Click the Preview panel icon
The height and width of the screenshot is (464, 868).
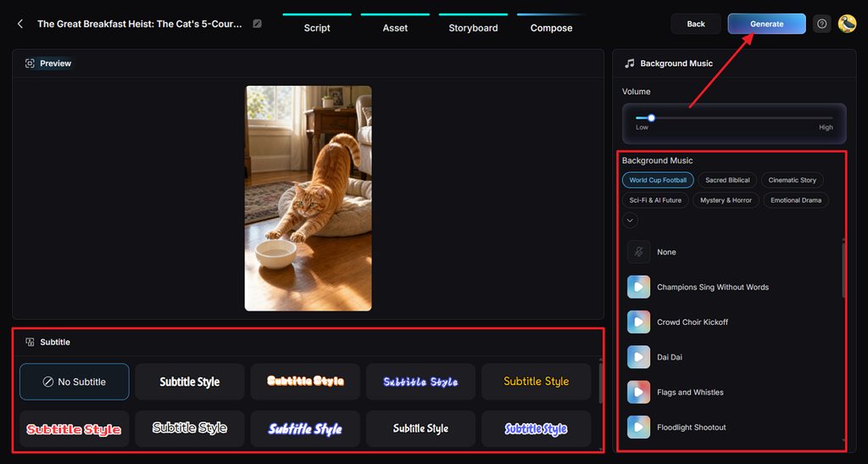coord(30,64)
